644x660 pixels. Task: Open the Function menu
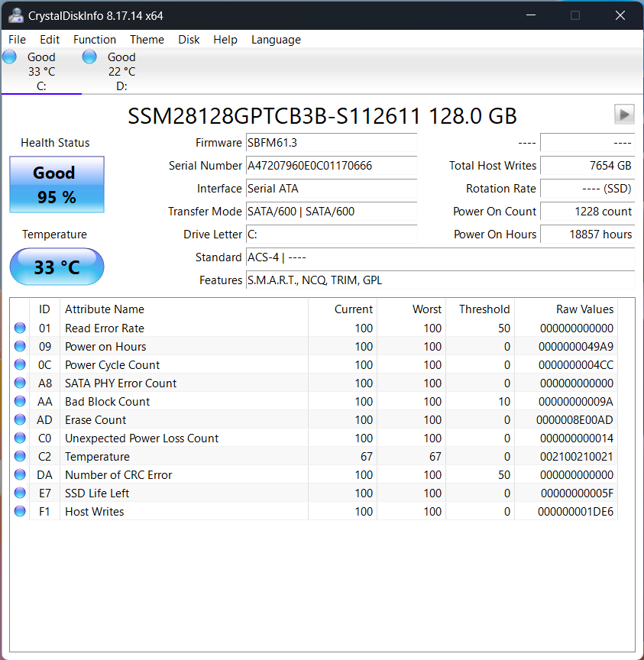pos(95,40)
